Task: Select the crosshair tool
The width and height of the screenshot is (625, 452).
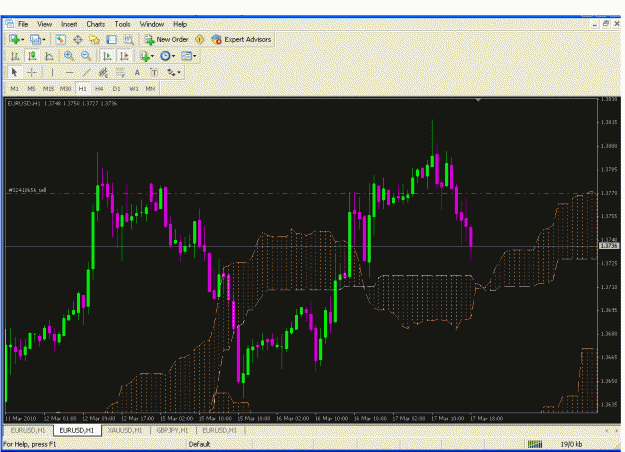Action: [x=32, y=73]
